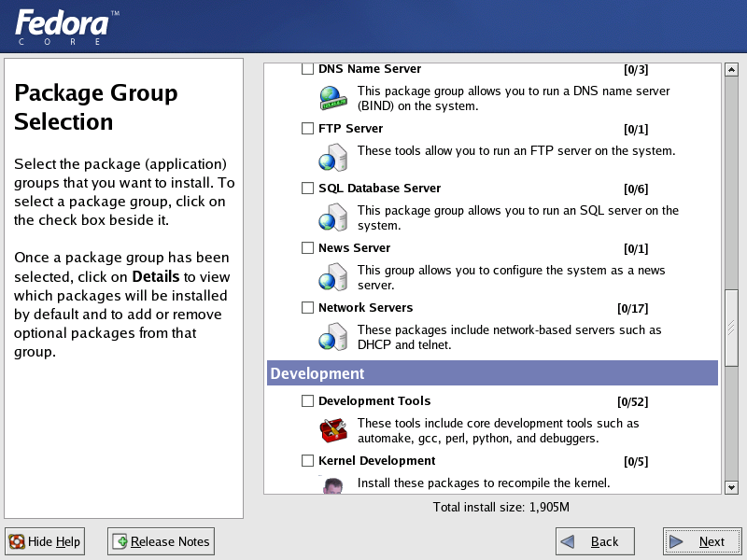Click the Package Group Selection heading
This screenshot has width=747, height=560.
pyautogui.click(x=96, y=107)
